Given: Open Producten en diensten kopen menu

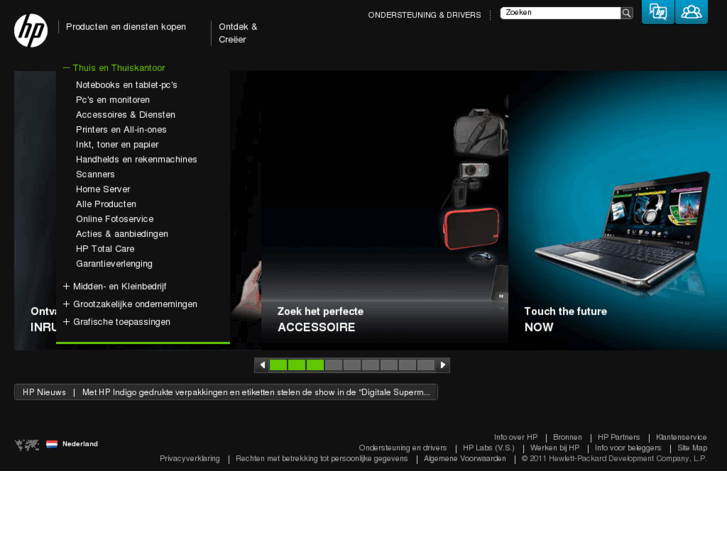Looking at the screenshot, I should pos(126,27).
